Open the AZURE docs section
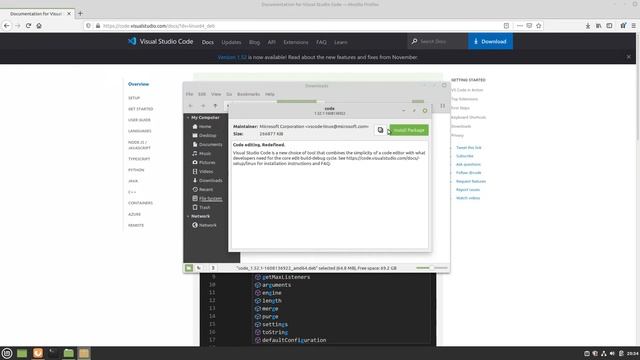Image resolution: width=640 pixels, height=360 pixels. click(134, 214)
